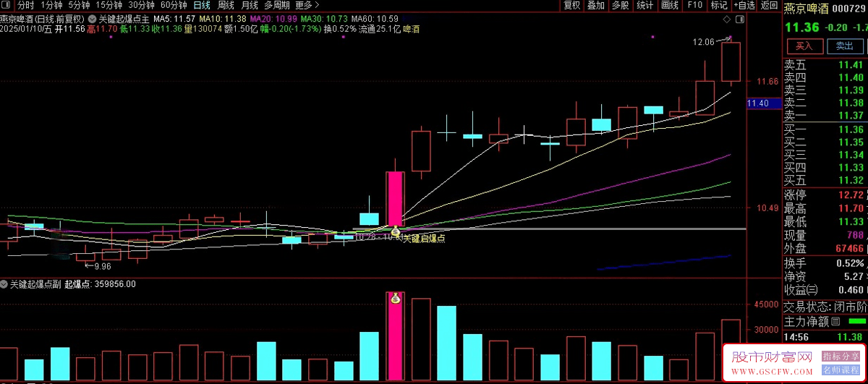Click the 起爆点: 359856.00 readout

[101, 284]
